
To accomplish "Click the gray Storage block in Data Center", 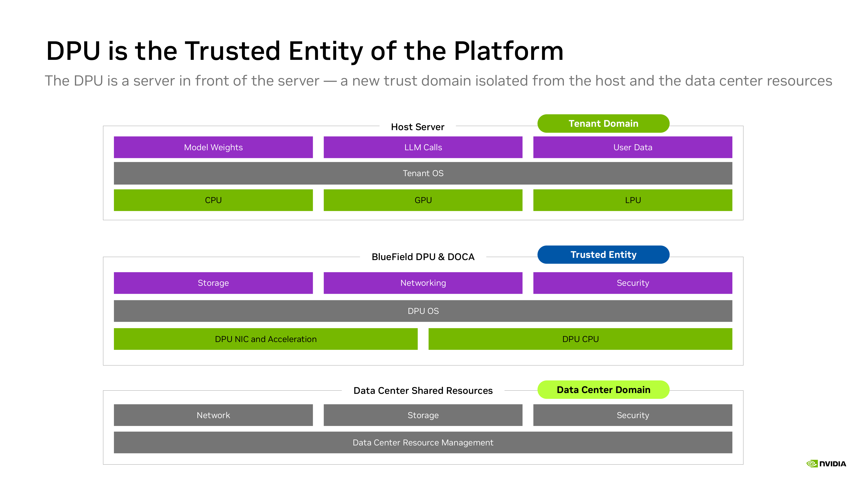I will [423, 415].
